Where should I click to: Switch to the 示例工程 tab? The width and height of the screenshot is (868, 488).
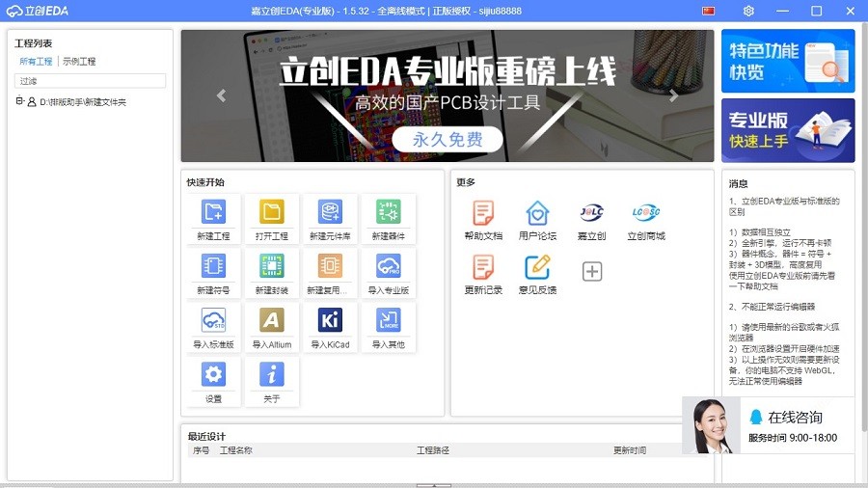pos(79,61)
